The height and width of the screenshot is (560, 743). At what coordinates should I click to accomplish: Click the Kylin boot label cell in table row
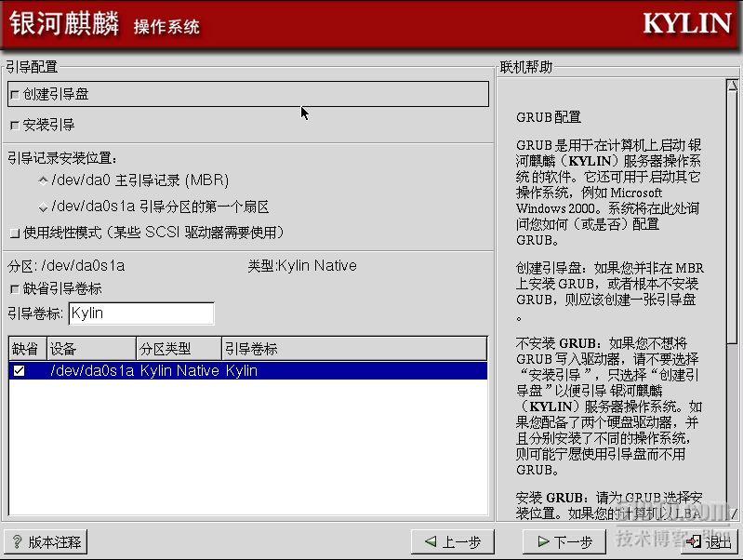(242, 370)
